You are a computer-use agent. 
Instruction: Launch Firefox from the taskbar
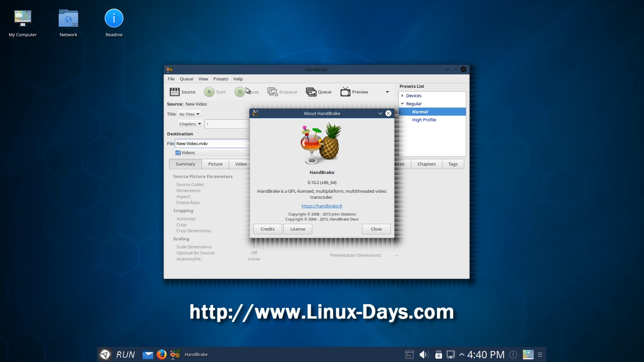point(162,354)
